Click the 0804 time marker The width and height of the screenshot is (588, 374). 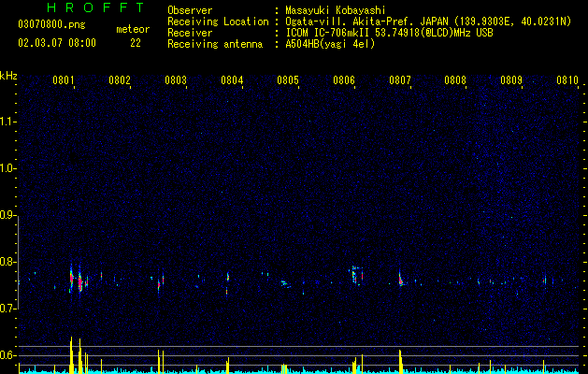point(232,80)
